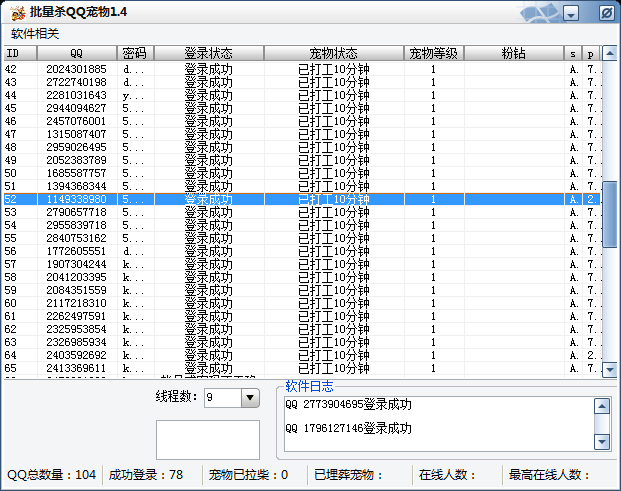This screenshot has width=621, height=491.
Task: Click log entry QQ 1796127146登录成功
Action: click(x=349, y=428)
